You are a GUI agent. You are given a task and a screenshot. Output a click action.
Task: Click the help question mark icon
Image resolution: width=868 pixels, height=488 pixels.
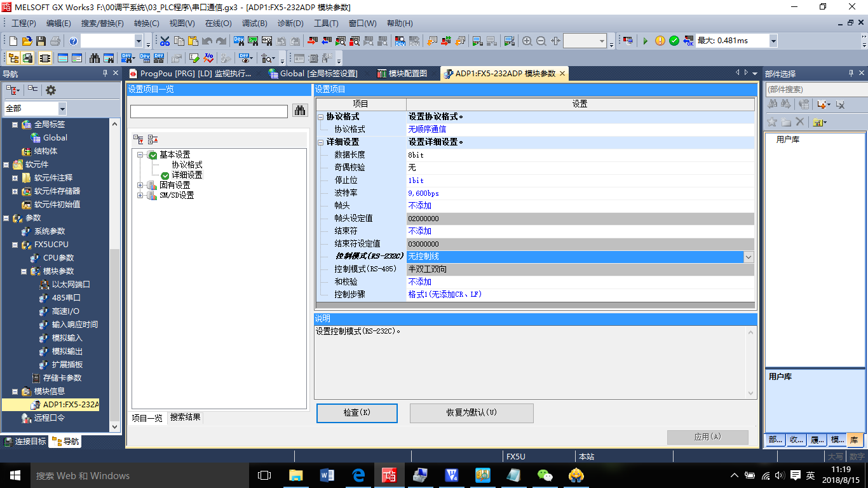pyautogui.click(x=73, y=41)
